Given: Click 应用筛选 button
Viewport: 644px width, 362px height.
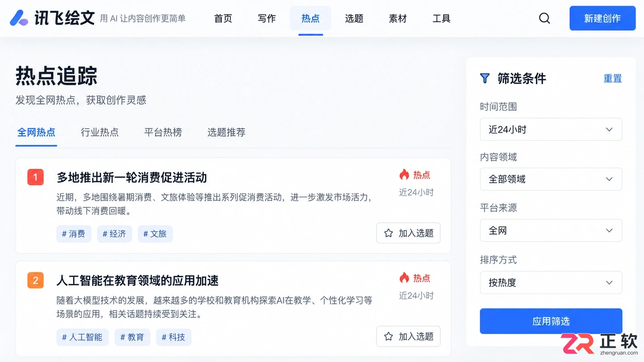Looking at the screenshot, I should 551,321.
